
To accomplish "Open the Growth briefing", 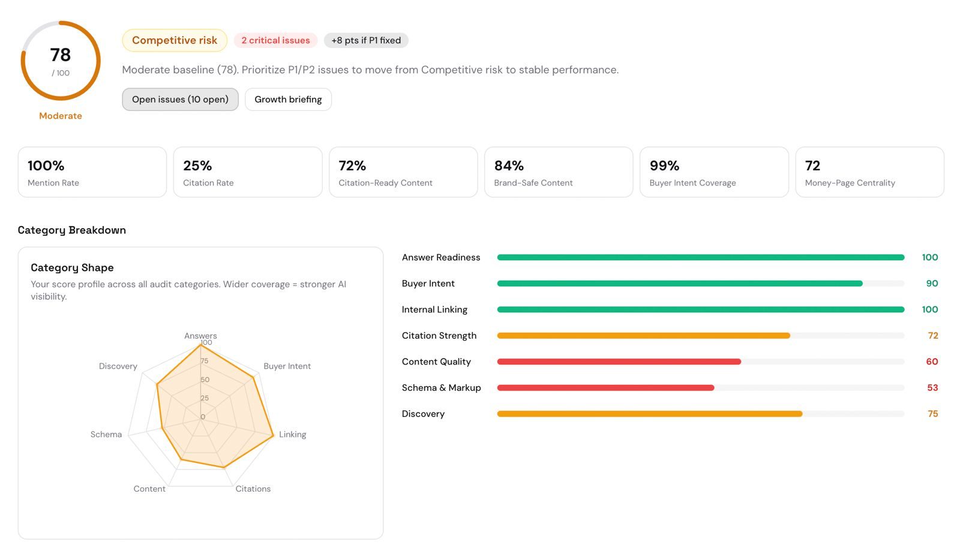I will 288,100.
